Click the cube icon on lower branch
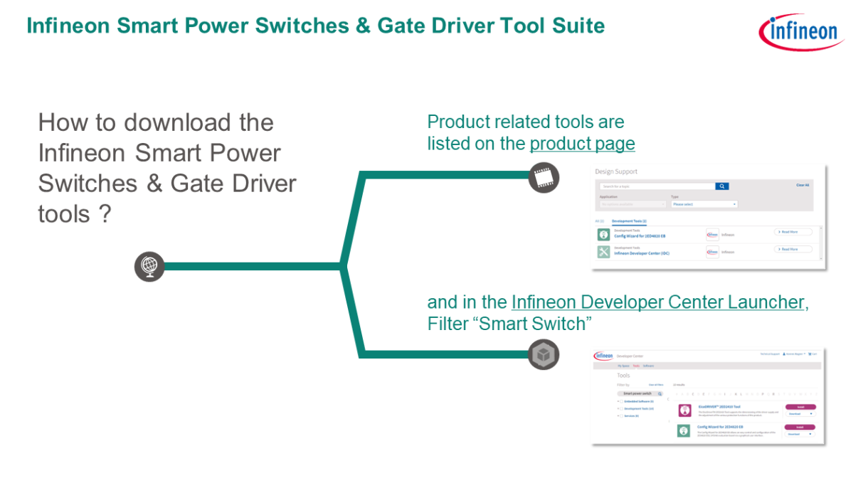This screenshot has width=868, height=488. (x=544, y=354)
